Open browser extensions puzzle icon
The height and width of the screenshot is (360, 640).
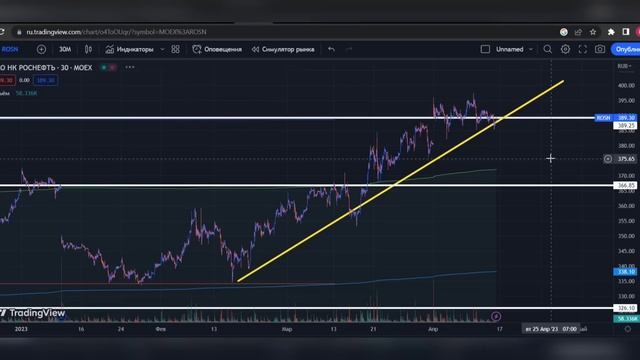tap(611, 32)
